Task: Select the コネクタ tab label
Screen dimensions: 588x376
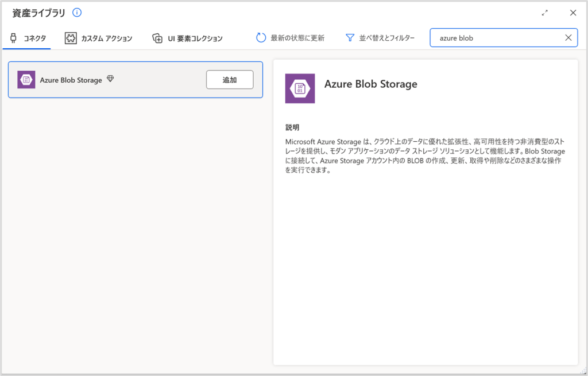Action: (34, 38)
